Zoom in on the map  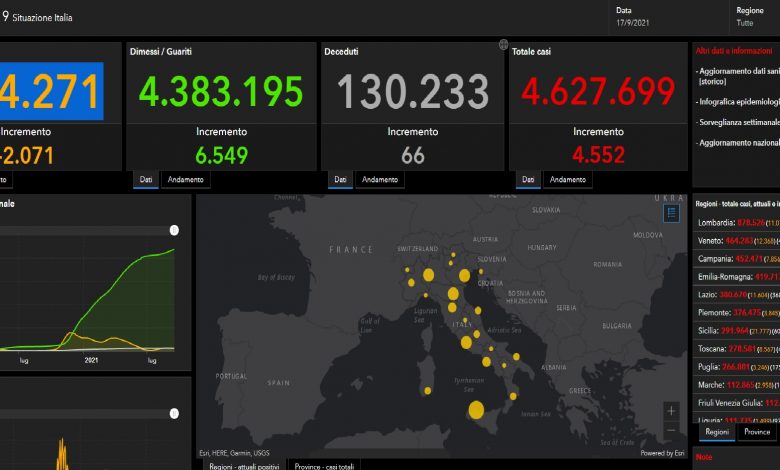671,411
